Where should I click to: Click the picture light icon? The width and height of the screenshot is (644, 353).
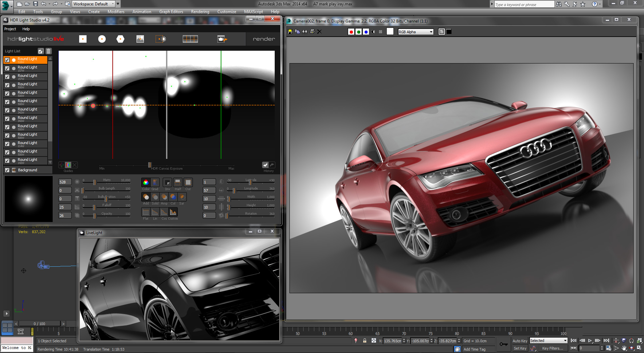(x=140, y=39)
